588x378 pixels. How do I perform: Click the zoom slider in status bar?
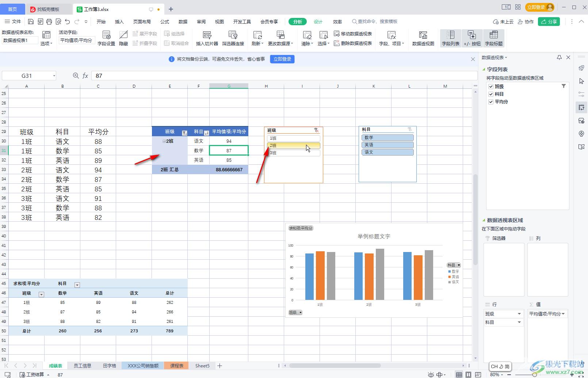tap(535, 375)
